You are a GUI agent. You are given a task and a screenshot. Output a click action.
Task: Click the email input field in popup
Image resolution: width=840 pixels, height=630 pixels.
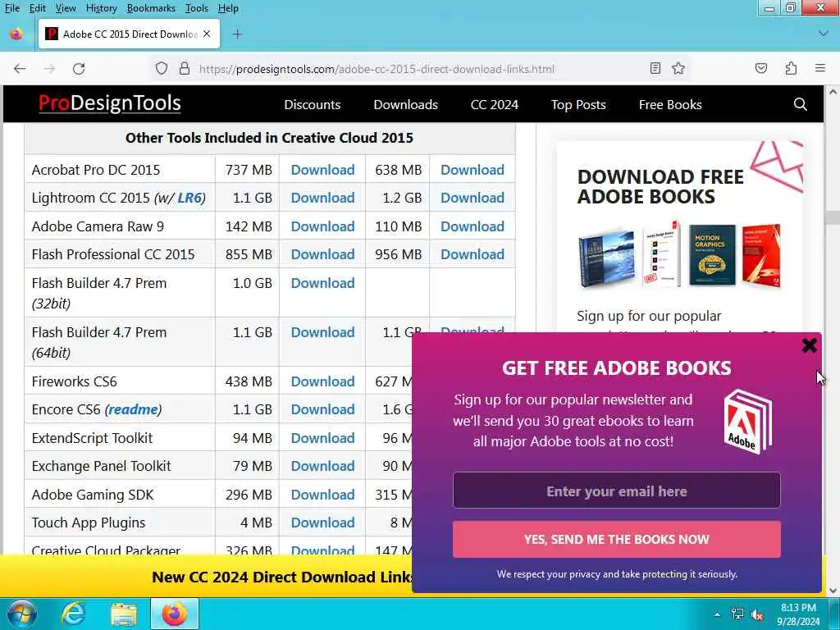pyautogui.click(x=616, y=491)
